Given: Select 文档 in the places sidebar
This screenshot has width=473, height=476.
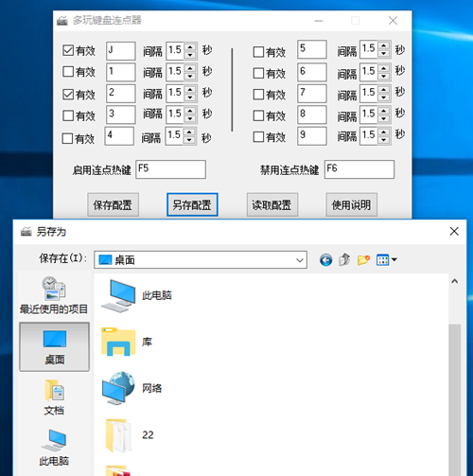Looking at the screenshot, I should coord(54,397).
